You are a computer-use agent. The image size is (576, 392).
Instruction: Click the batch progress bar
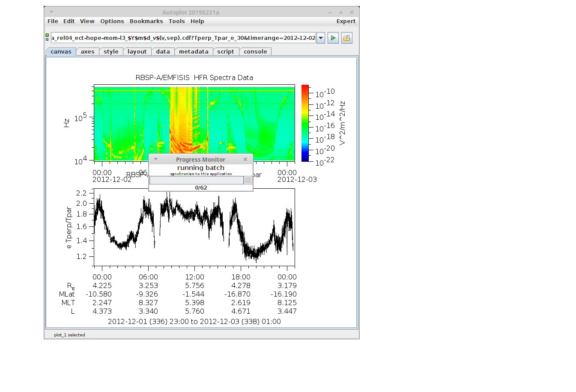197,181
